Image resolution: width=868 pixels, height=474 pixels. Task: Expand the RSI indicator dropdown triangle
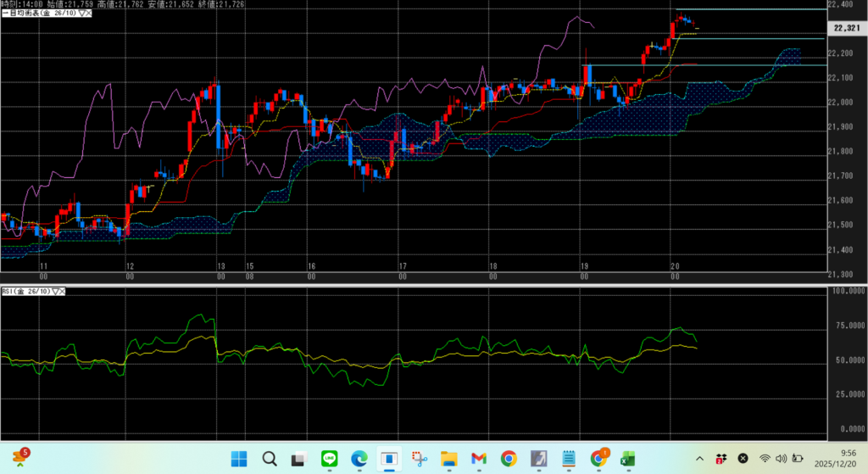tap(55, 291)
